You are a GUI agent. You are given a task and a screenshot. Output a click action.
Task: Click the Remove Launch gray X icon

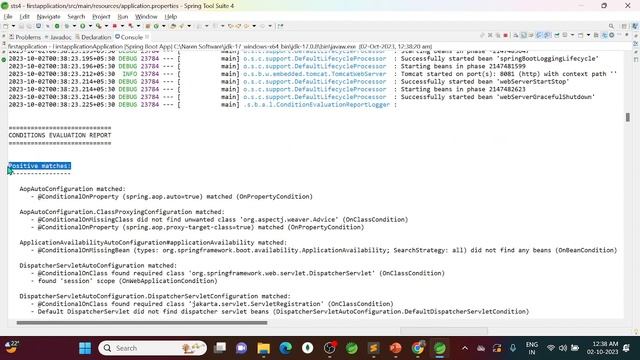490,35
